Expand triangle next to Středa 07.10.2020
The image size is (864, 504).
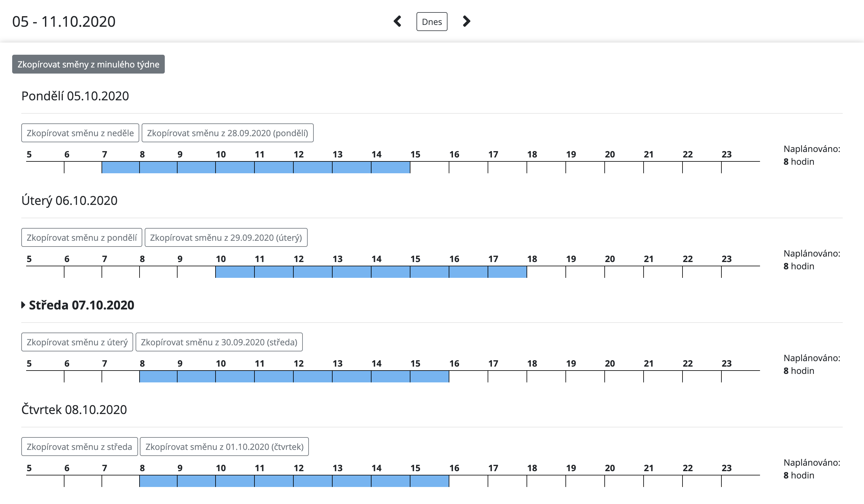(x=23, y=305)
